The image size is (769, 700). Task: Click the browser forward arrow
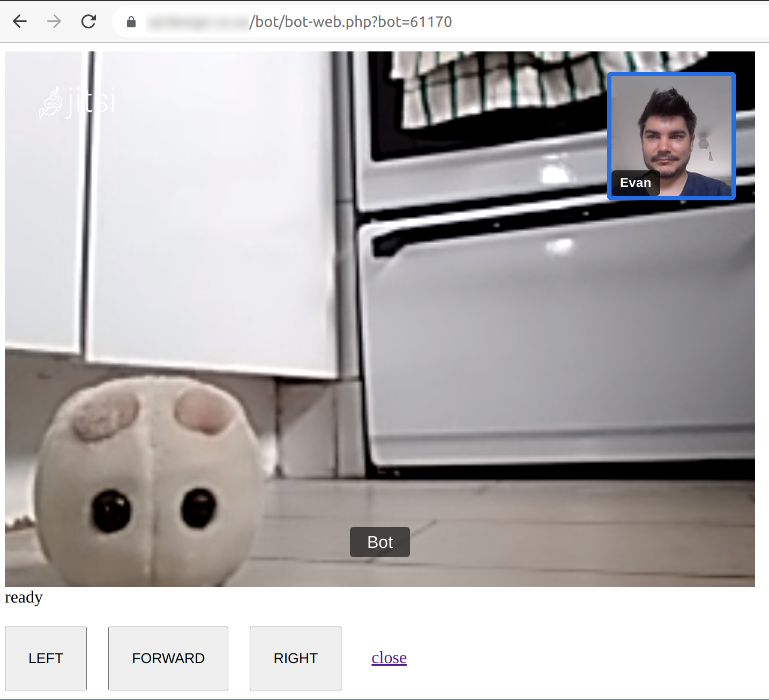(x=54, y=21)
